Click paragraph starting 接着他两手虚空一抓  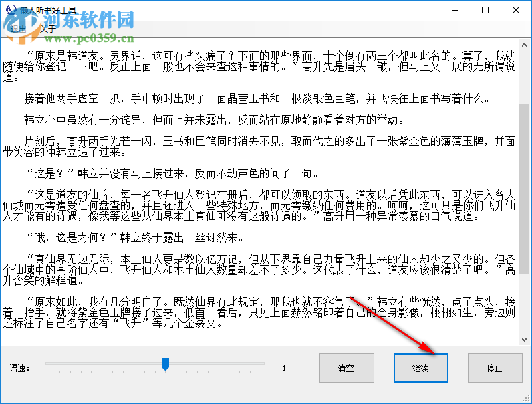[257, 99]
